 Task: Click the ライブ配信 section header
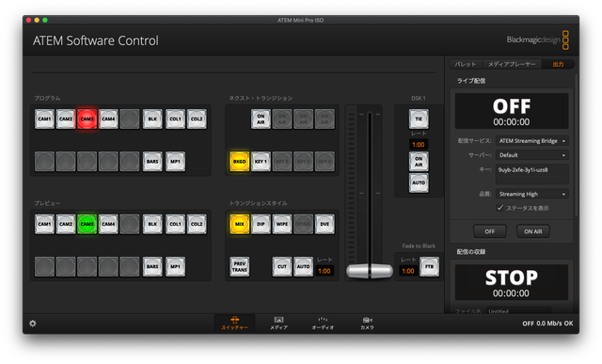[x=471, y=81]
